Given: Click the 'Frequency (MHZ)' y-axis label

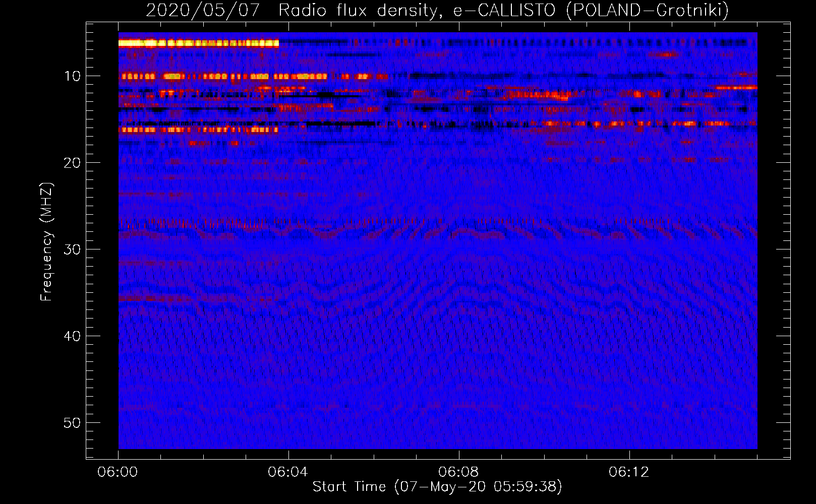Looking at the screenshot, I should point(46,242).
